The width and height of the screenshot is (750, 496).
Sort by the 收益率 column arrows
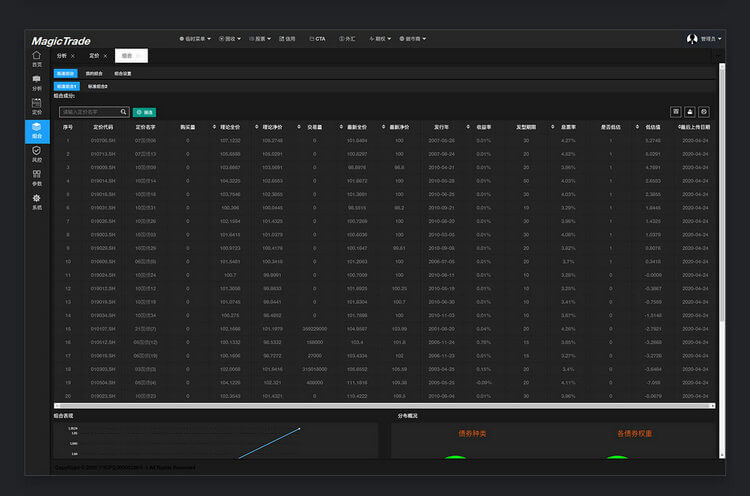[x=468, y=127]
